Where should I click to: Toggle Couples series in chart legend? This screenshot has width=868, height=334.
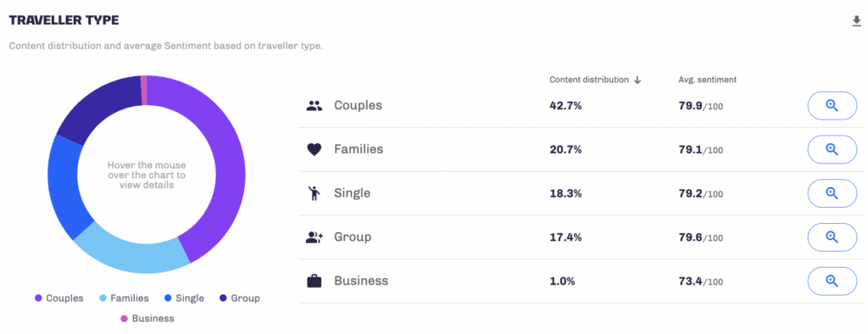click(x=59, y=298)
